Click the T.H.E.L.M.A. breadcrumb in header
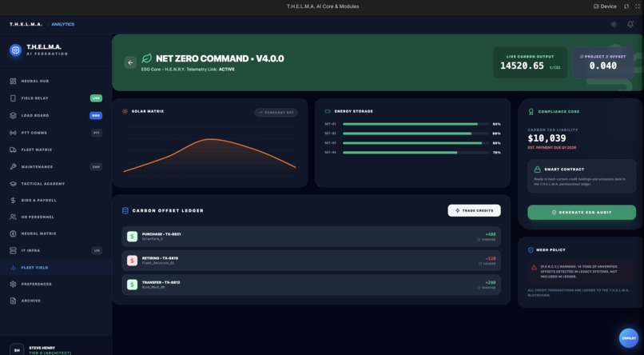 26,24
